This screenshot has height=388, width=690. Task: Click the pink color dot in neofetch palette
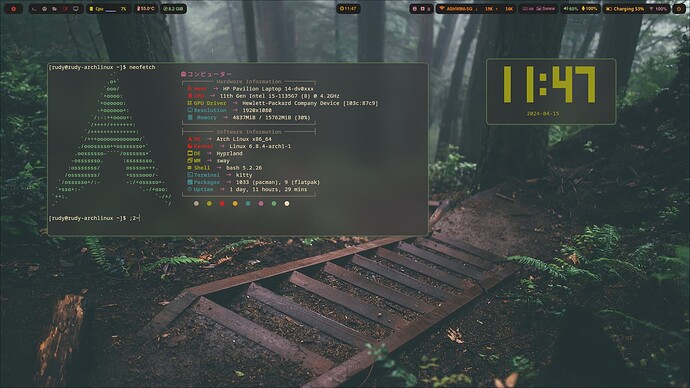pos(261,204)
